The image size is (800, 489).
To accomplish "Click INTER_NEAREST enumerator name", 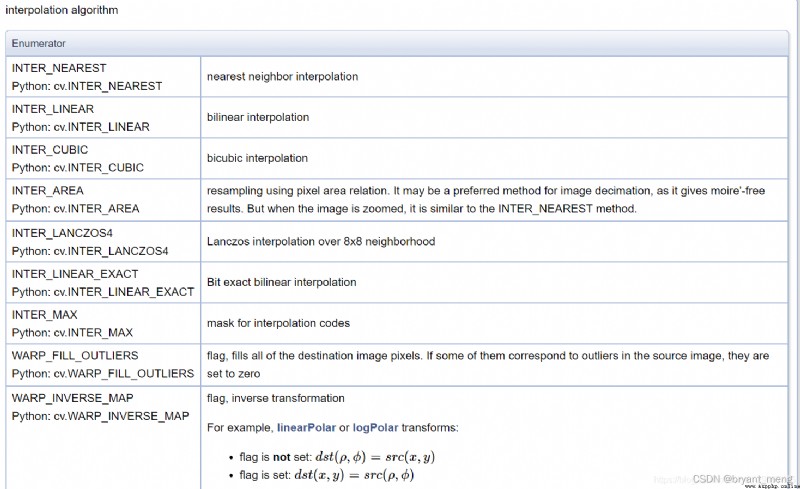I will pos(59,68).
